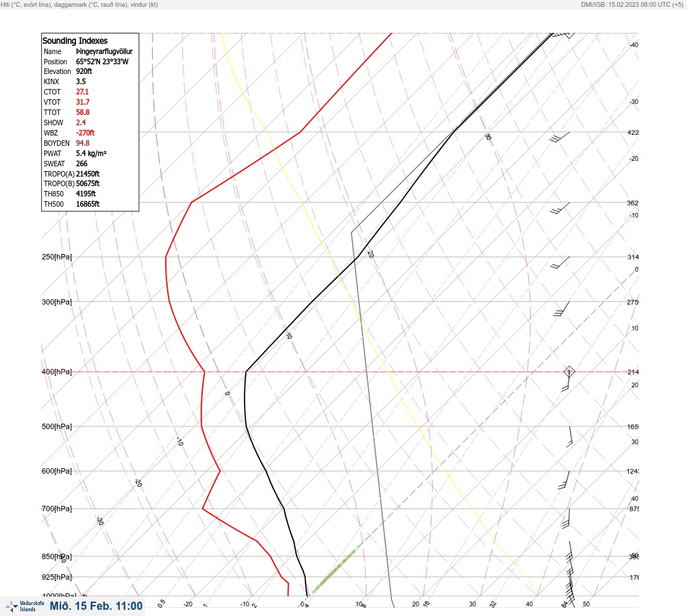The height and width of the screenshot is (616, 687).
Task: Click the 300[hPa] pressure label
Action: (x=57, y=302)
